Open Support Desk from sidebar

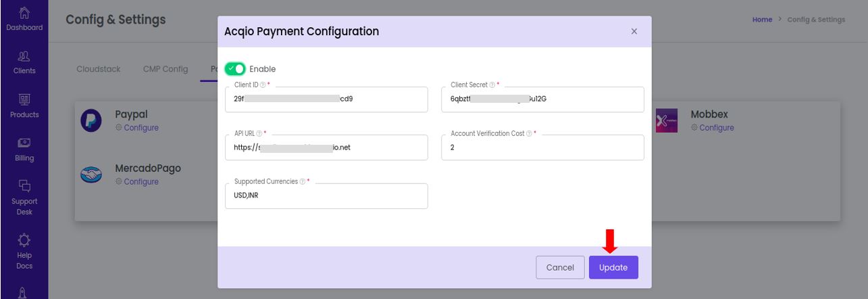(24, 197)
